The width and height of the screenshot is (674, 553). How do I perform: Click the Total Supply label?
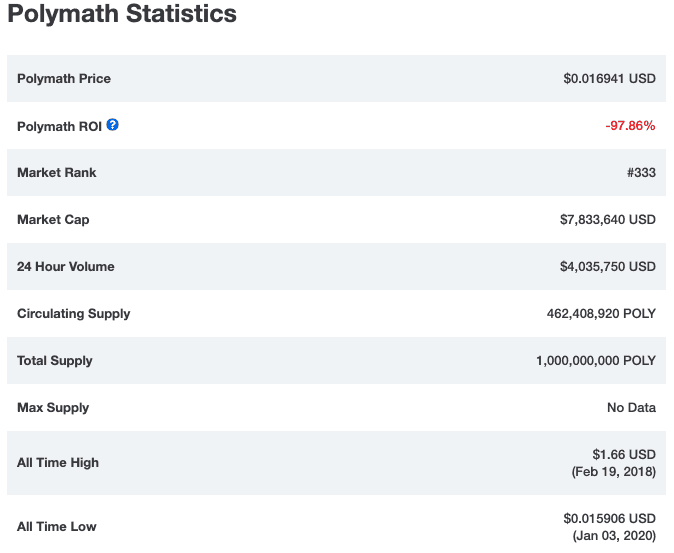pos(56,361)
